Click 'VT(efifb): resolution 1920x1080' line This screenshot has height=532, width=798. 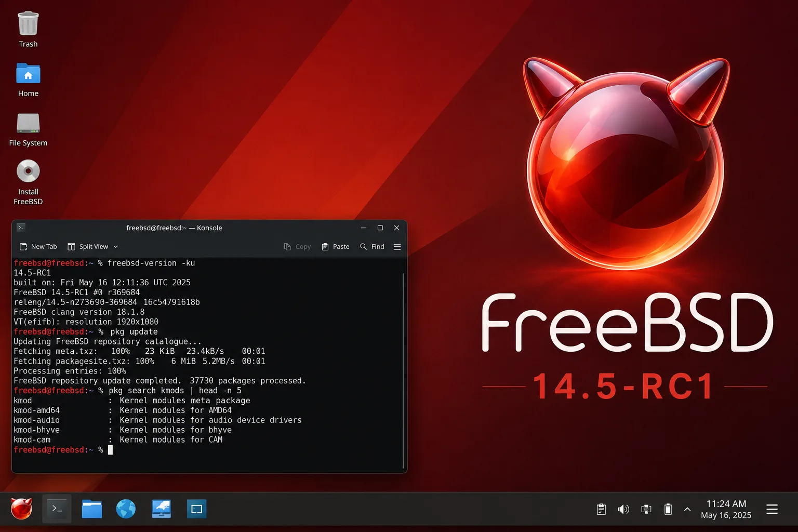coord(86,322)
